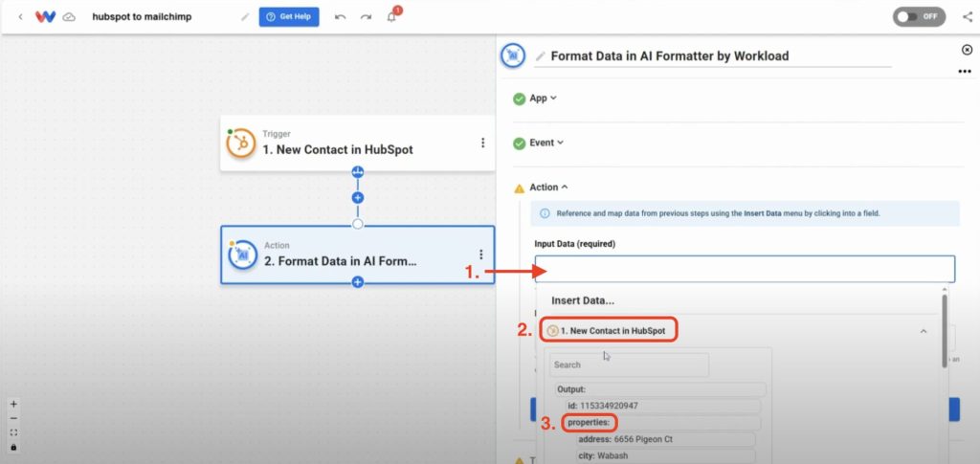Expand the App section
The width and height of the screenshot is (980, 464).
pyautogui.click(x=543, y=98)
